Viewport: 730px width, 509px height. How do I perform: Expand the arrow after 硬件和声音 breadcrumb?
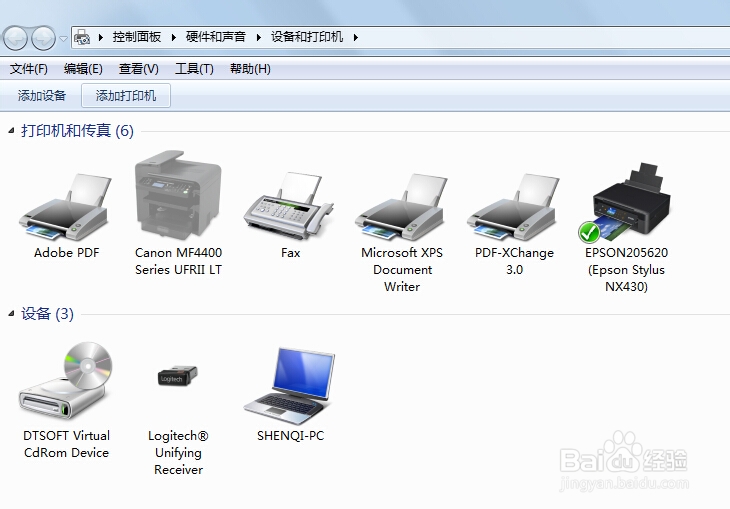259,37
